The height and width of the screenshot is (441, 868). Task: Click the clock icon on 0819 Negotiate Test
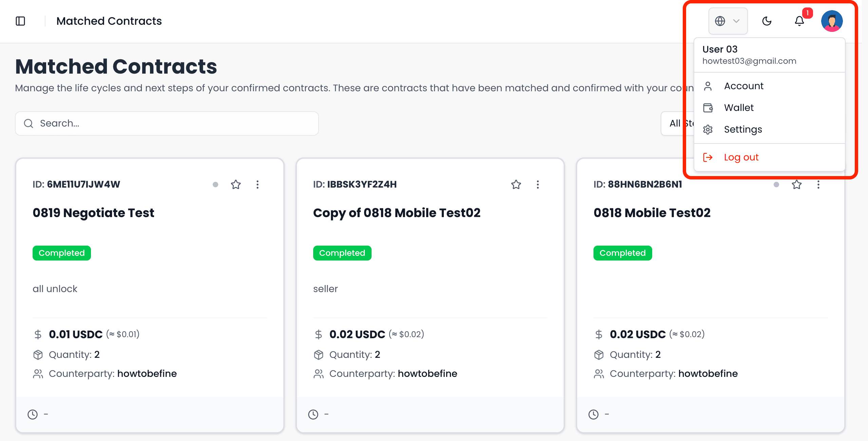pyautogui.click(x=33, y=414)
